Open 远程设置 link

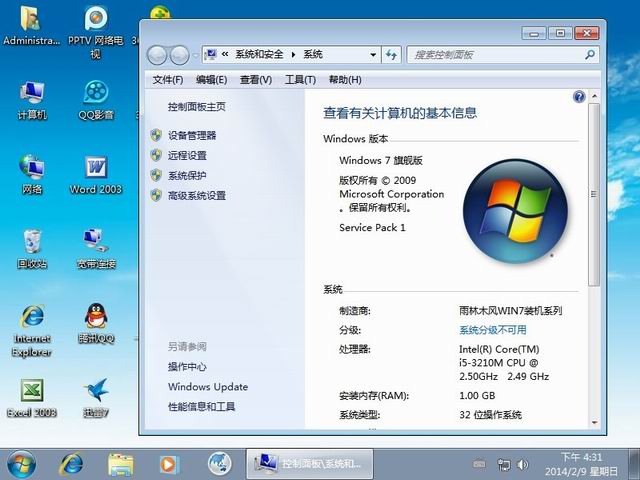(187, 156)
